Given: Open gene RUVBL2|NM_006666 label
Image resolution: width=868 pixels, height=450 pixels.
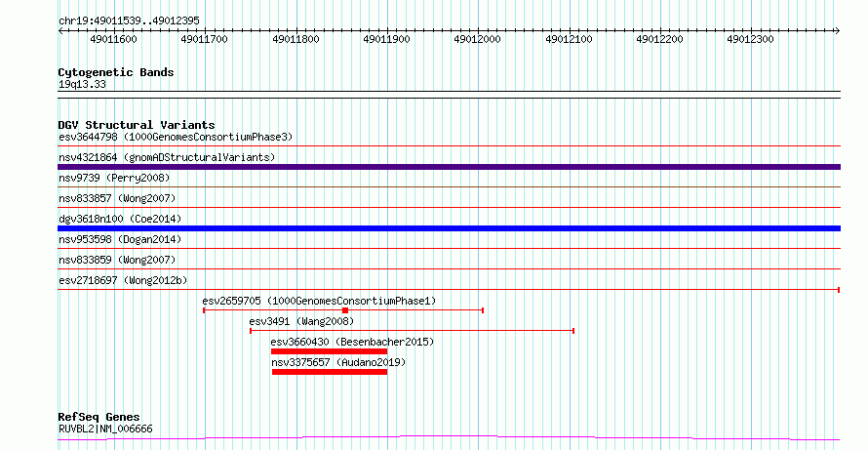Looking at the screenshot, I should tap(105, 429).
